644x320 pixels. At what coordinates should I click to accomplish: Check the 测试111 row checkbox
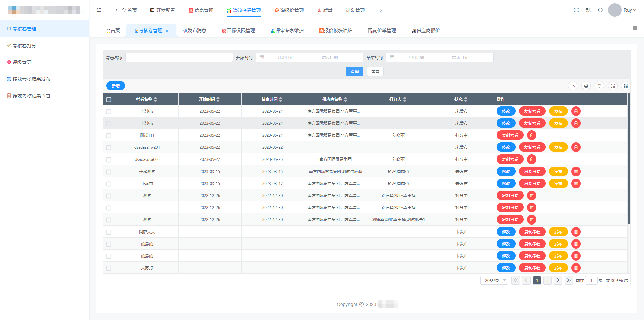(109, 136)
